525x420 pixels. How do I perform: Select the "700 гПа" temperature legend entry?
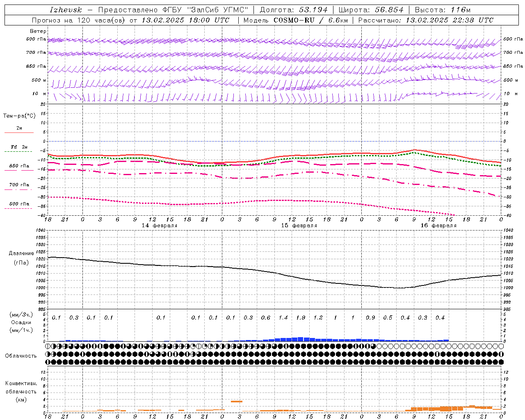[19, 185]
